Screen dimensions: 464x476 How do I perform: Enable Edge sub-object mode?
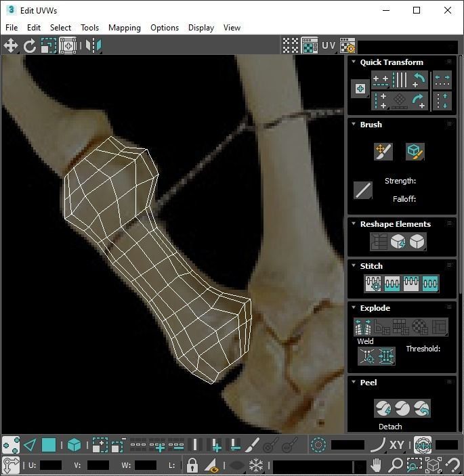30,446
